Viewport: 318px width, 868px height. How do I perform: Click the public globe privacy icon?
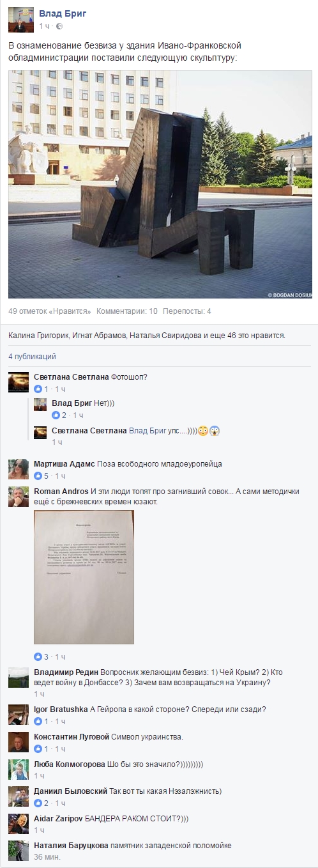[x=59, y=26]
